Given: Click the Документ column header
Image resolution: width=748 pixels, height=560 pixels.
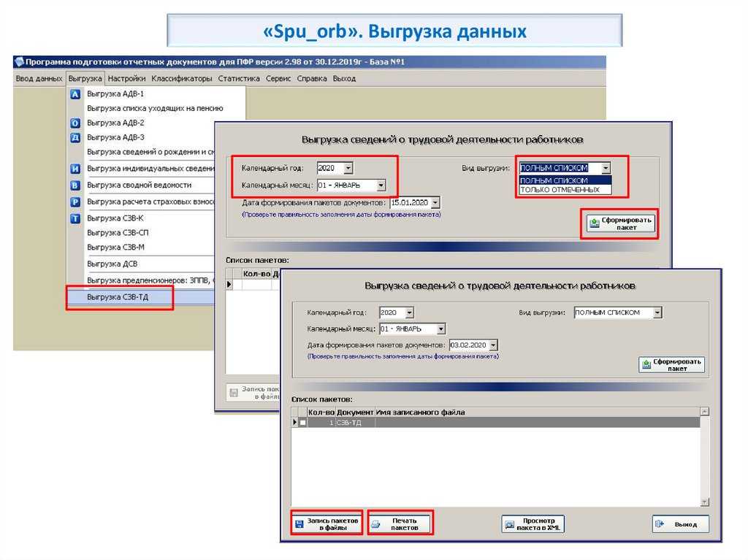Looking at the screenshot, I should tap(355, 412).
